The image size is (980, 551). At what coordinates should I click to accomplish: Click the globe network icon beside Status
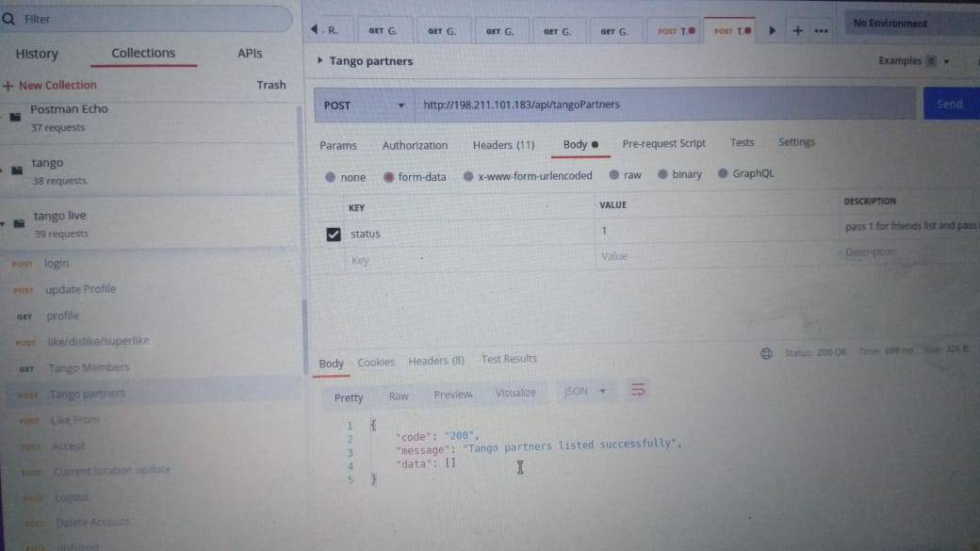[x=766, y=353]
